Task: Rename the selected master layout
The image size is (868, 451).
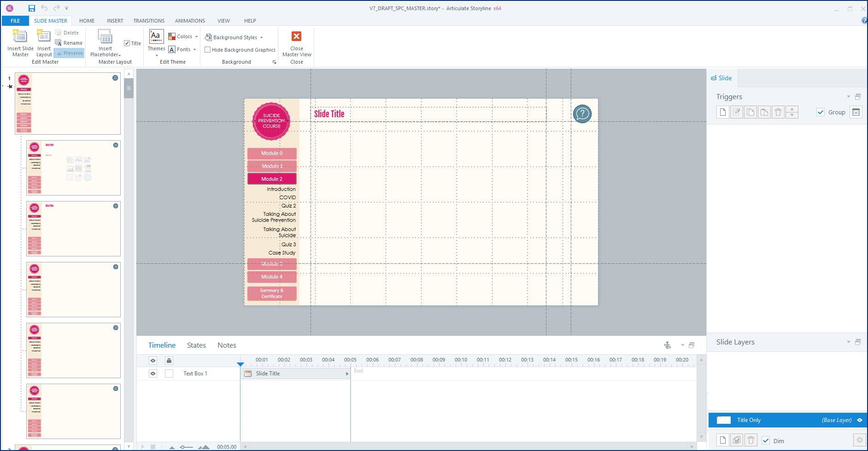Action: 69,43
